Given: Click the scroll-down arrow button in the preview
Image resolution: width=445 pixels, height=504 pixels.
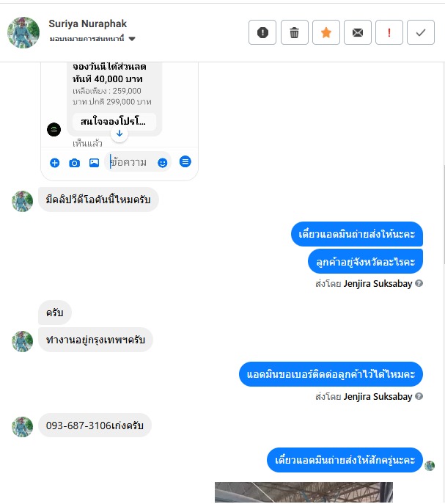Looking at the screenshot, I should pos(119,134).
